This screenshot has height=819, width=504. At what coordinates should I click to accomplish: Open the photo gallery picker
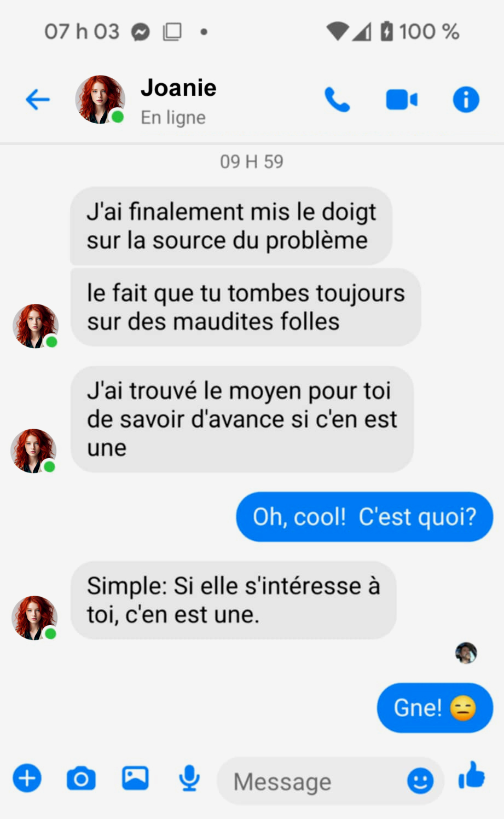(x=135, y=778)
